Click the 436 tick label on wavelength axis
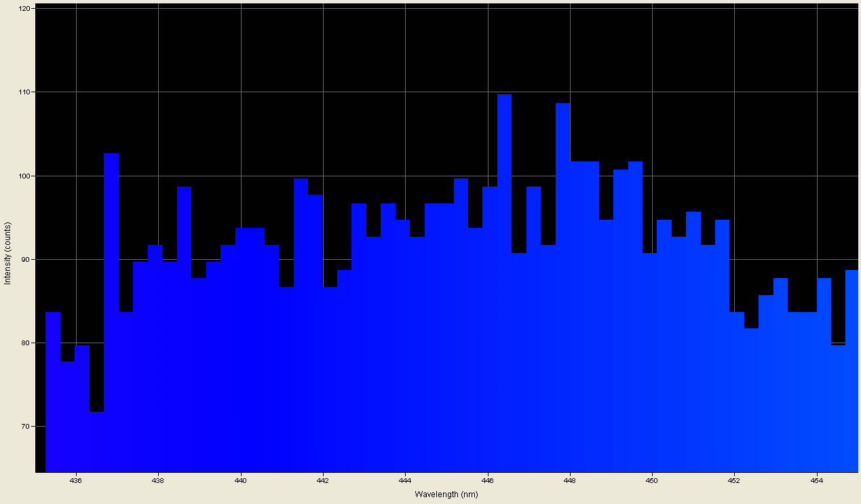This screenshot has width=861, height=504. click(x=76, y=481)
